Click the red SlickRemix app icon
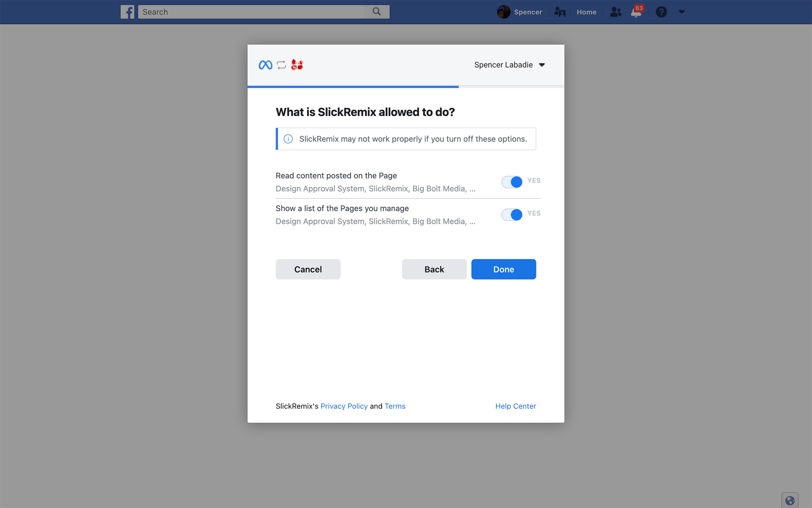 tap(297, 64)
